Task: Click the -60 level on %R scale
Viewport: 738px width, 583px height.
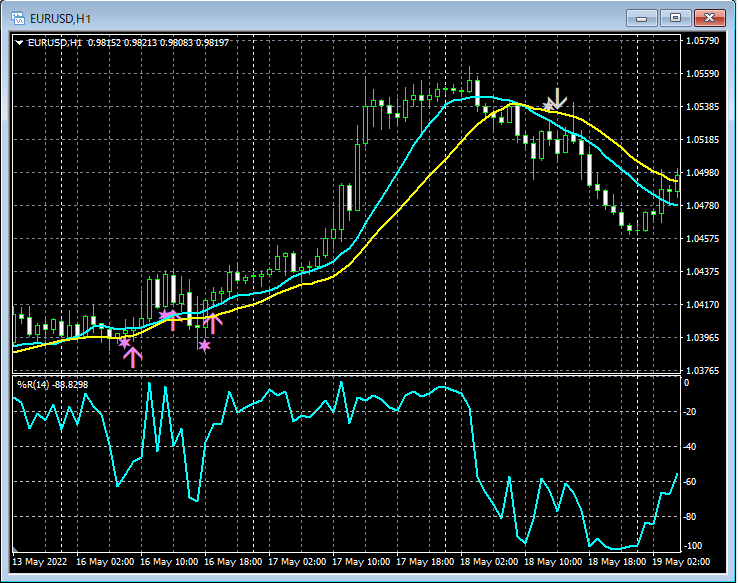Action: (690, 482)
